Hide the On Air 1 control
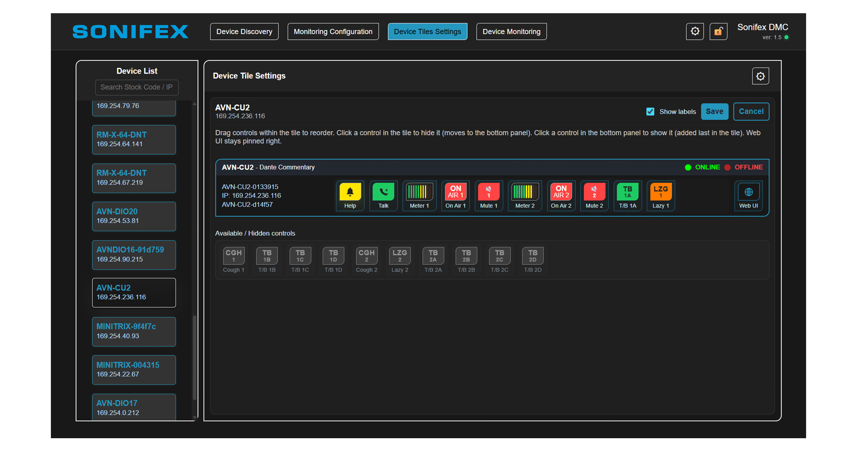868x460 pixels. [x=455, y=196]
